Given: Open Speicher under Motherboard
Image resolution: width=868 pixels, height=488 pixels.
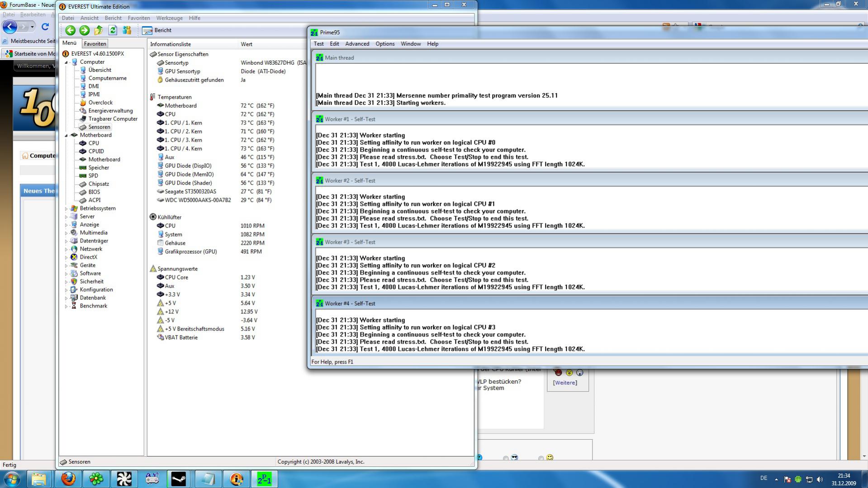Looking at the screenshot, I should [x=99, y=168].
